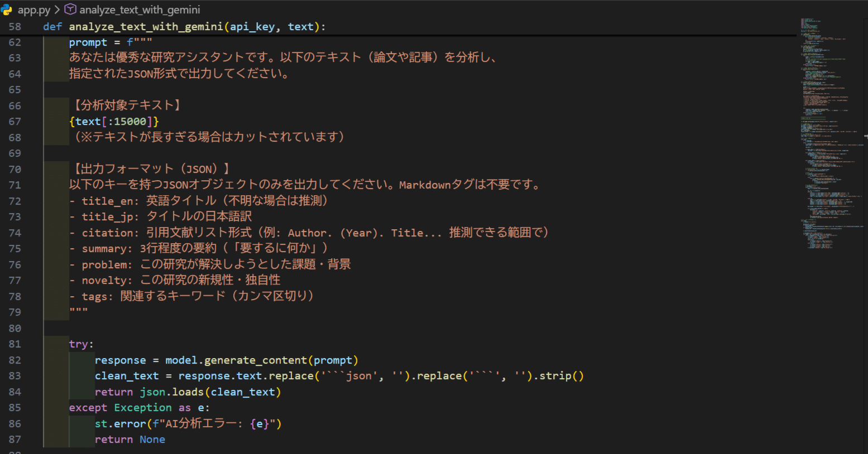Click the clean_text variable on line 83
The height and width of the screenshot is (454, 868).
(x=127, y=375)
